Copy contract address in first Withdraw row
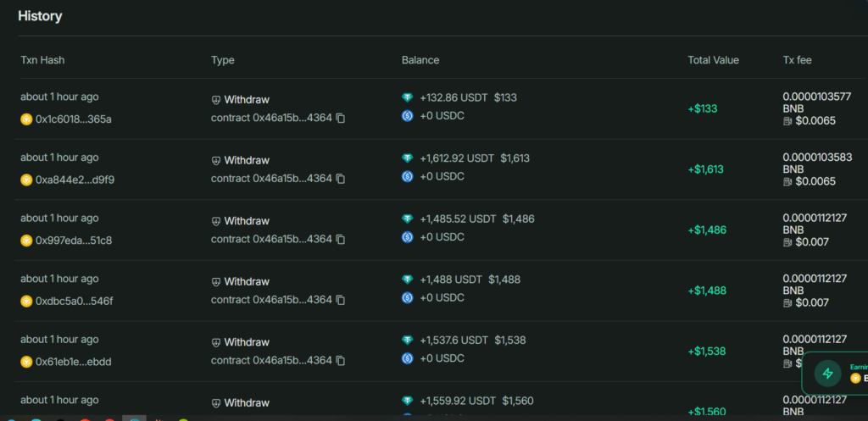Viewport: 868px width, 421px height. tap(341, 119)
